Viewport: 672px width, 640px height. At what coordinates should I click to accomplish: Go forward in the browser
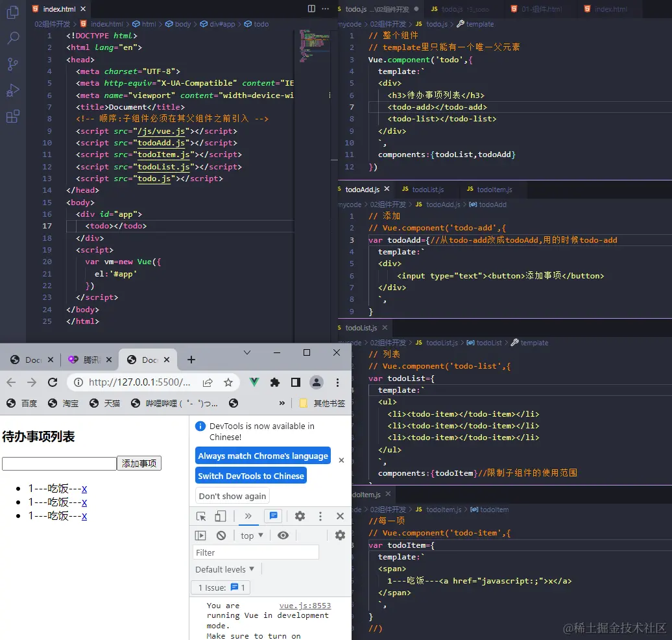coord(32,382)
